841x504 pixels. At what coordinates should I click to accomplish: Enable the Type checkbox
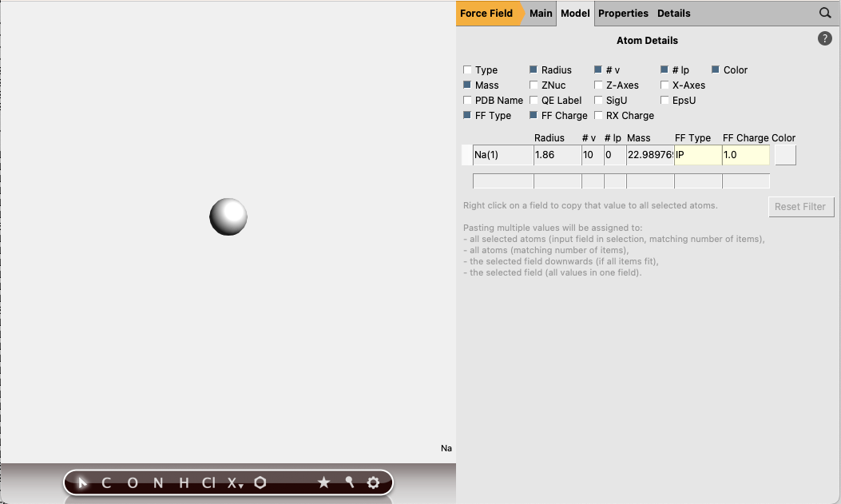pos(466,69)
